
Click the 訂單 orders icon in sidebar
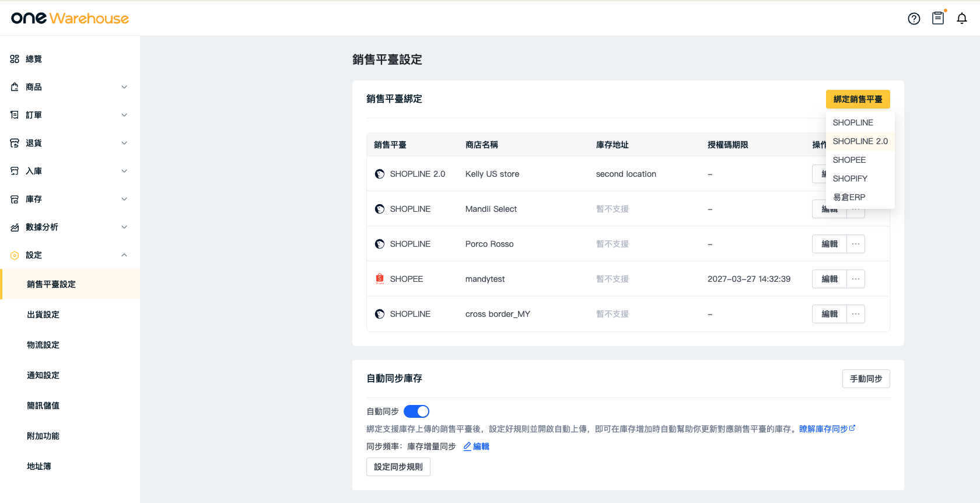point(15,115)
